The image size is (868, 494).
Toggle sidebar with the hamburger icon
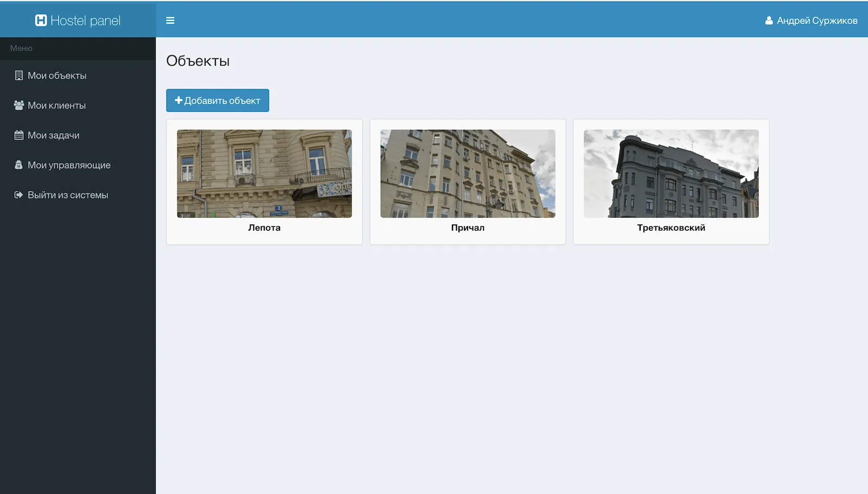[170, 21]
